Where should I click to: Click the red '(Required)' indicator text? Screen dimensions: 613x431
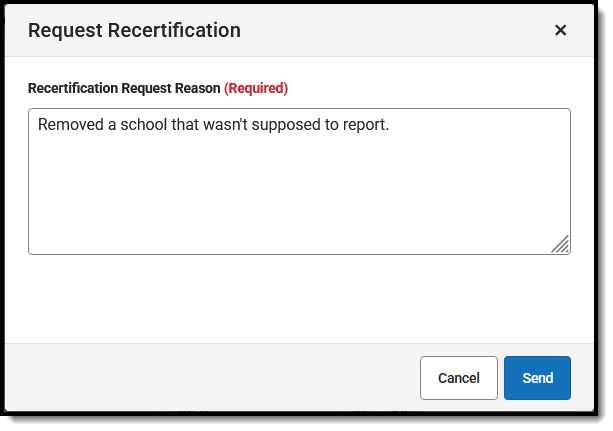(x=256, y=88)
